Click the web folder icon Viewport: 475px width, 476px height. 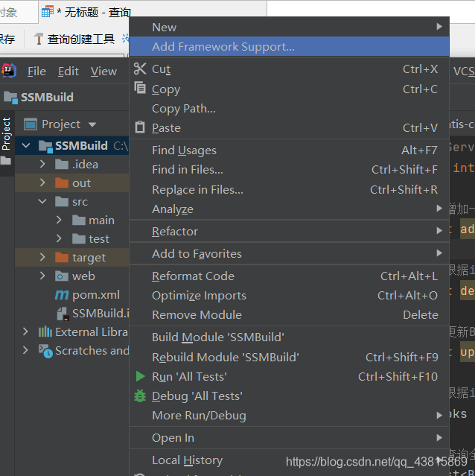point(62,276)
